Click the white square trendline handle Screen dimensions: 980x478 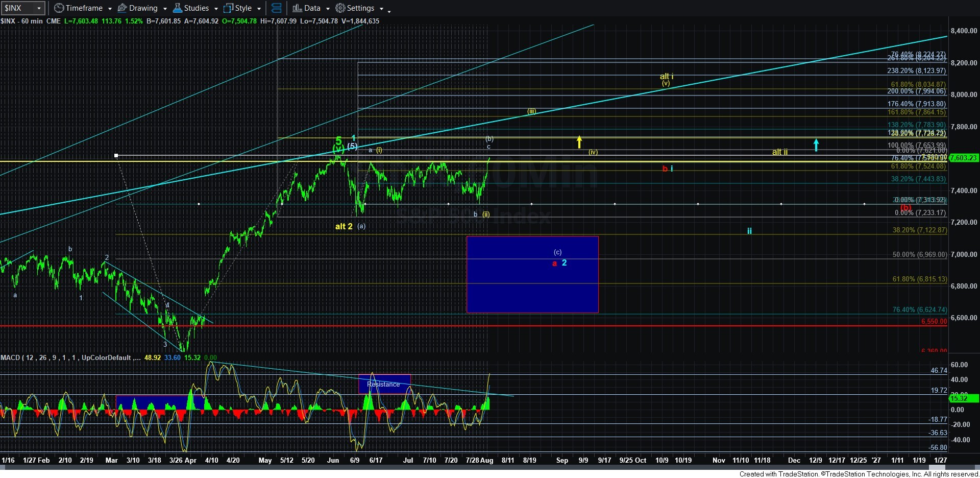click(x=116, y=155)
